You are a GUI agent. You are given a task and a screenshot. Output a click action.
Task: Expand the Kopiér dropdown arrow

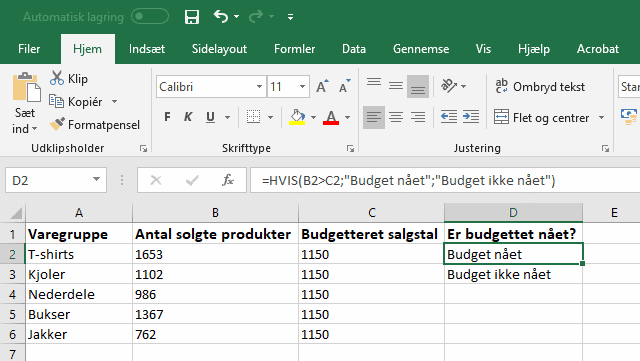(x=114, y=101)
